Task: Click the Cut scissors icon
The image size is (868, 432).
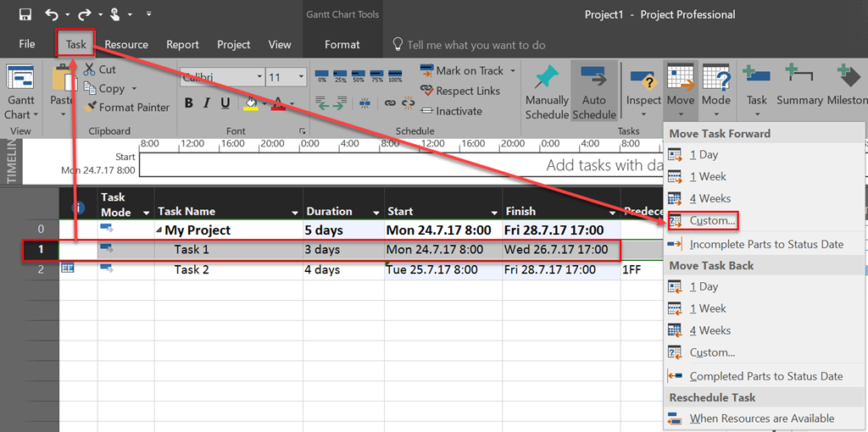Action: (90, 69)
